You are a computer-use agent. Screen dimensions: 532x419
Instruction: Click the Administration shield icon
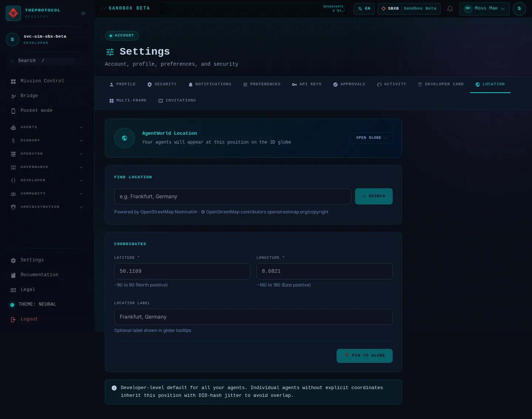click(13, 207)
